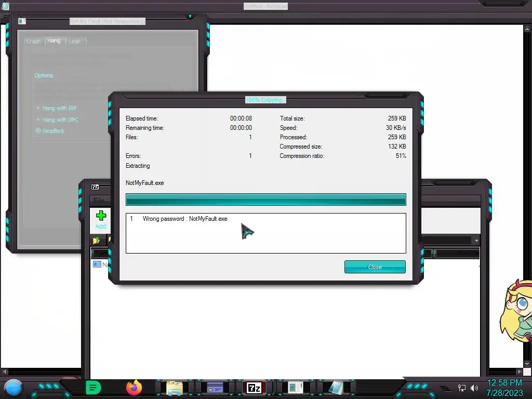Switch to NotMyFault app on taskbar
The image size is (532, 399).
tap(295, 388)
